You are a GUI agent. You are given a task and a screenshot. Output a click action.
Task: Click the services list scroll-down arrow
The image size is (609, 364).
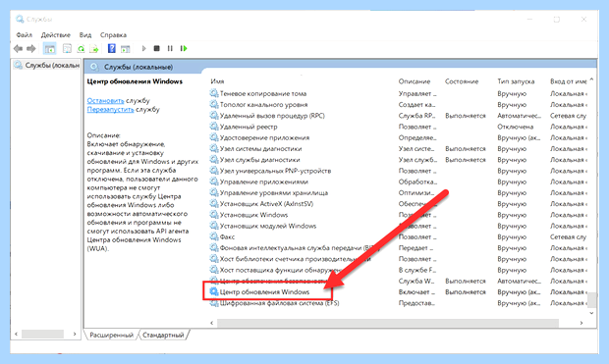591,313
